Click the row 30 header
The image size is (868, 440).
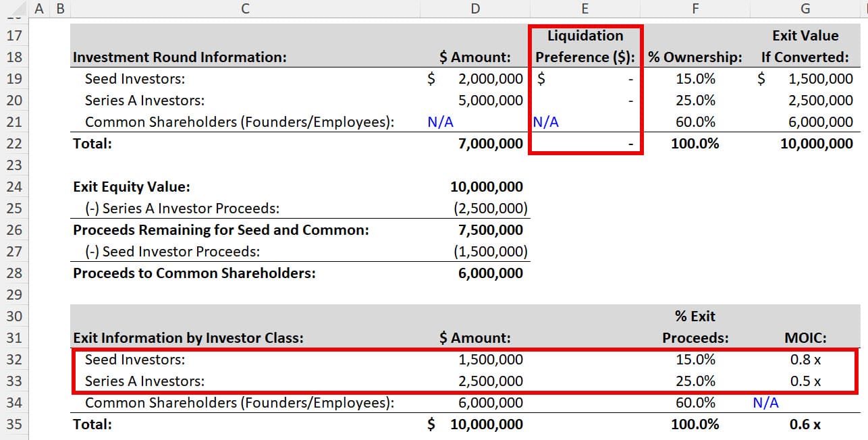click(14, 317)
